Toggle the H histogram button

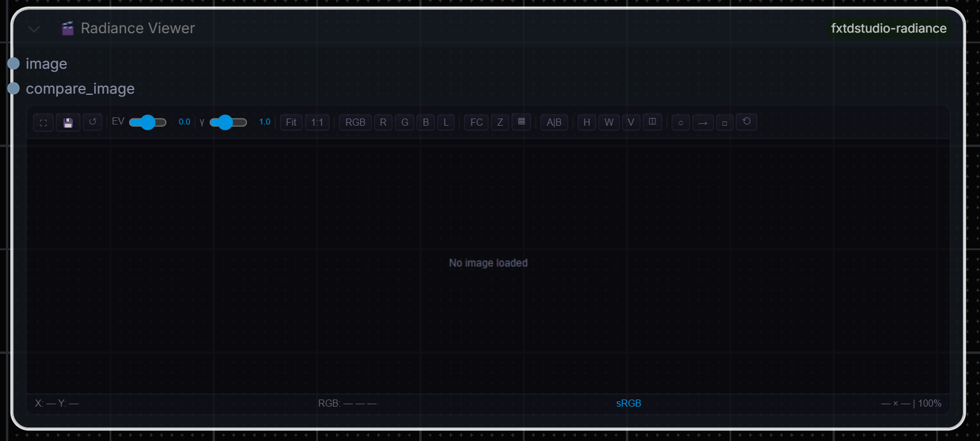[x=587, y=123]
